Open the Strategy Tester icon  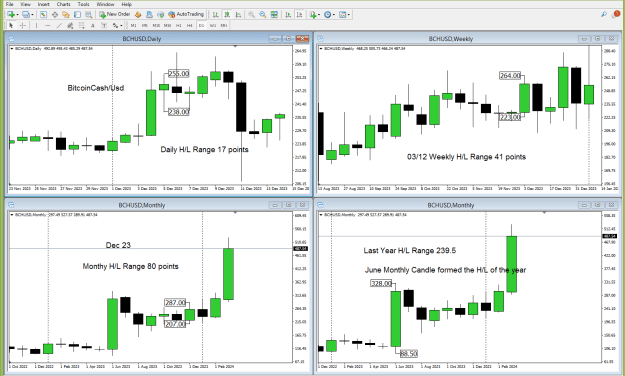(88, 14)
